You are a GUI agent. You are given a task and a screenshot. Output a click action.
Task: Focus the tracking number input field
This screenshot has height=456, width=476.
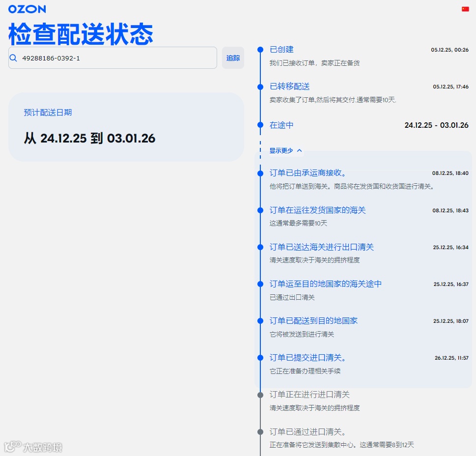pos(112,57)
